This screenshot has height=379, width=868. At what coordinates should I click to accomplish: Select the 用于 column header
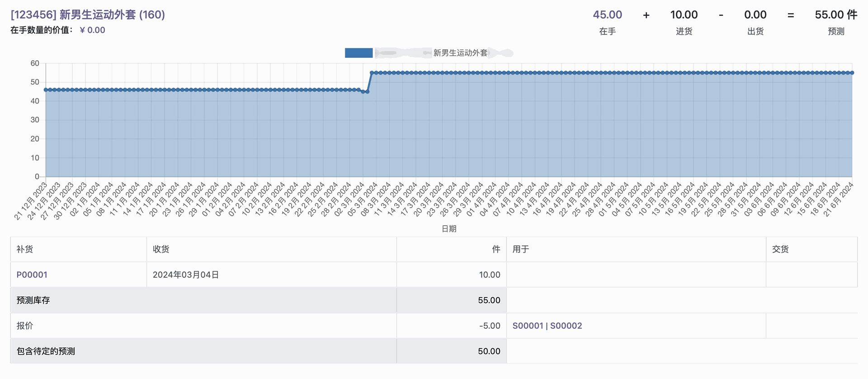click(x=521, y=249)
